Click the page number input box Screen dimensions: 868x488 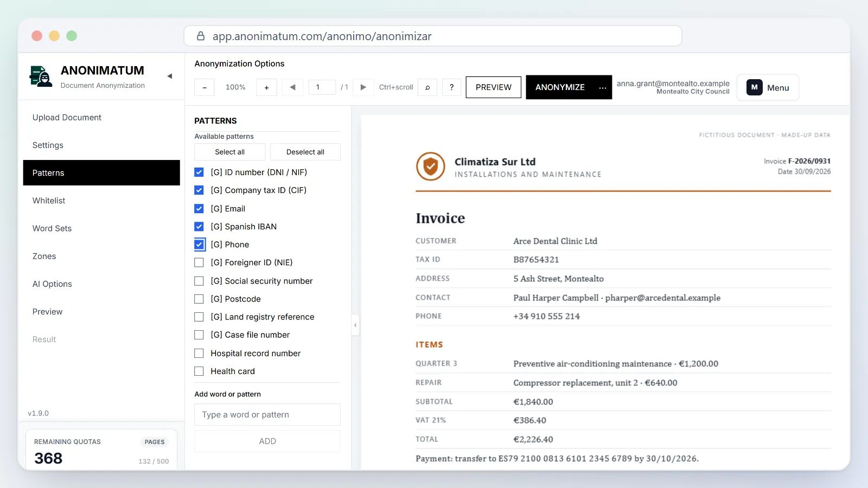pos(322,87)
